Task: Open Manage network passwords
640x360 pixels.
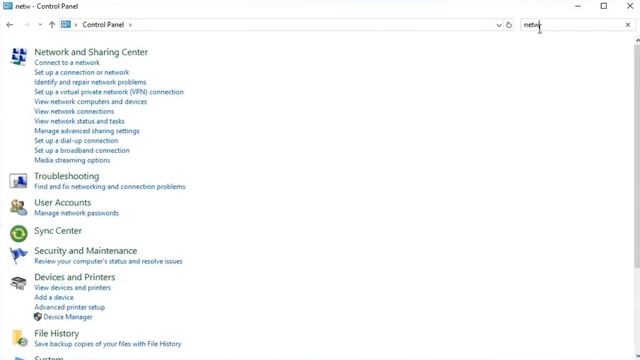Action: (x=77, y=213)
